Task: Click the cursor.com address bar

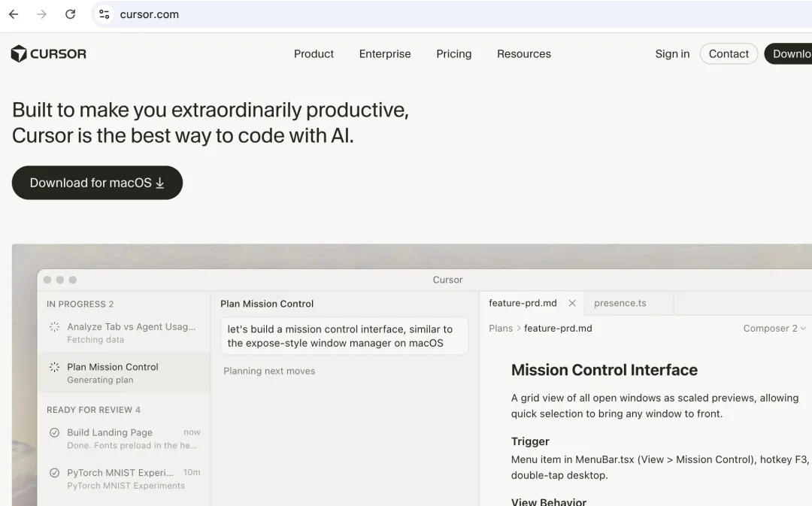Action: [x=450, y=14]
